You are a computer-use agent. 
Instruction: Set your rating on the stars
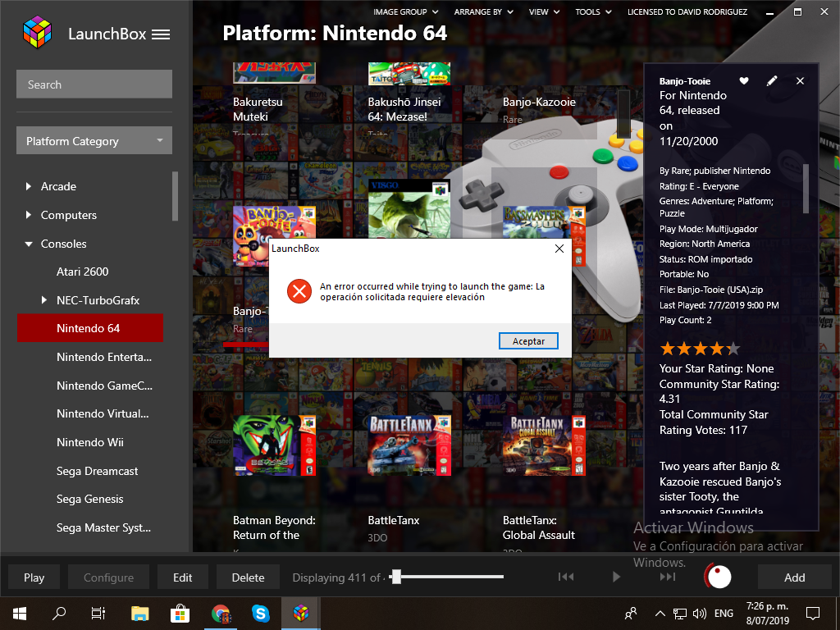tap(701, 349)
